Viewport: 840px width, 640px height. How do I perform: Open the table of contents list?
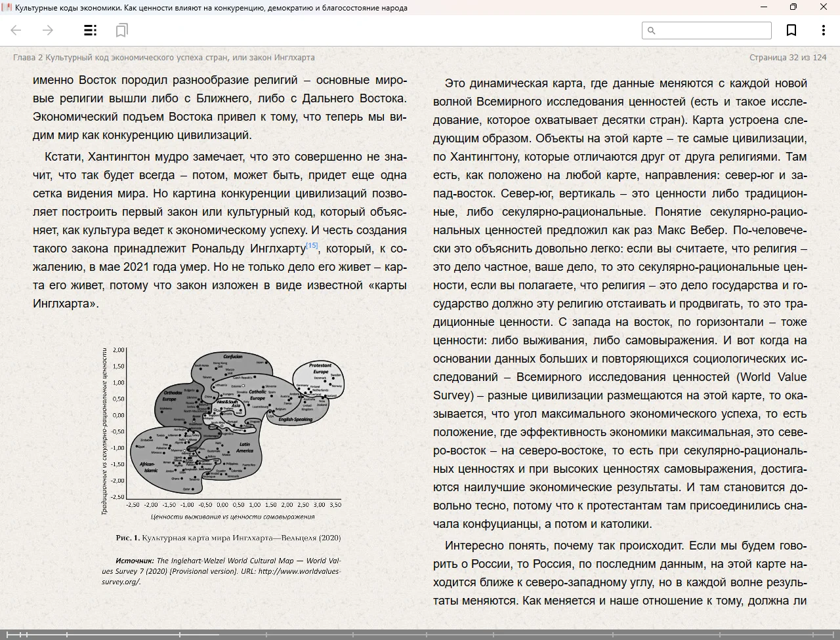(90, 30)
